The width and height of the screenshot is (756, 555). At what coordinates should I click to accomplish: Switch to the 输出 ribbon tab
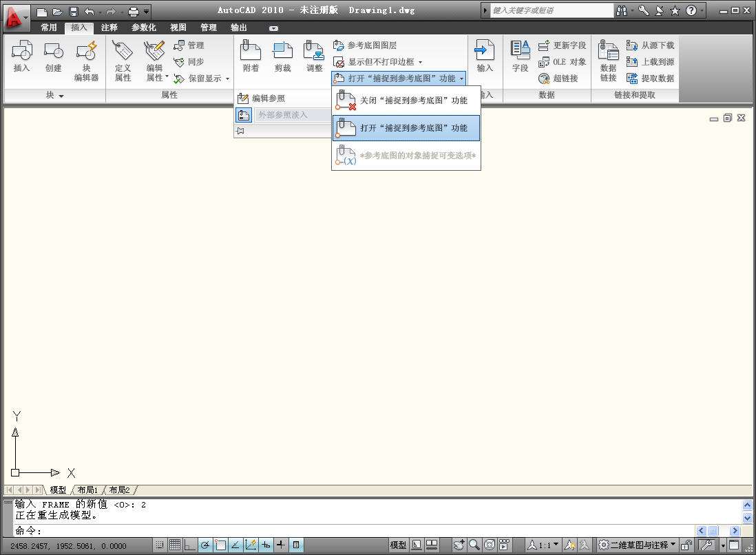pyautogui.click(x=239, y=28)
